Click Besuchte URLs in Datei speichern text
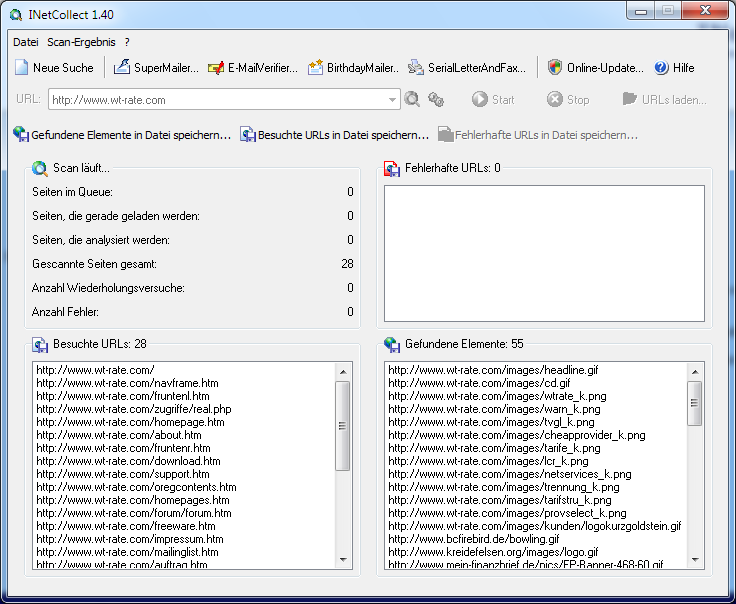The height and width of the screenshot is (604, 736). (344, 135)
